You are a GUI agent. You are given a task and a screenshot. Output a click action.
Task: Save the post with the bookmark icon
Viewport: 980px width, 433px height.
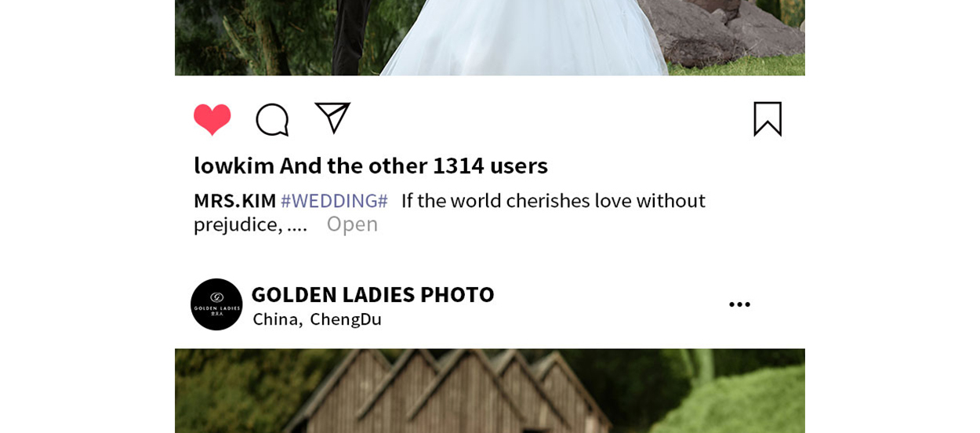[768, 118]
